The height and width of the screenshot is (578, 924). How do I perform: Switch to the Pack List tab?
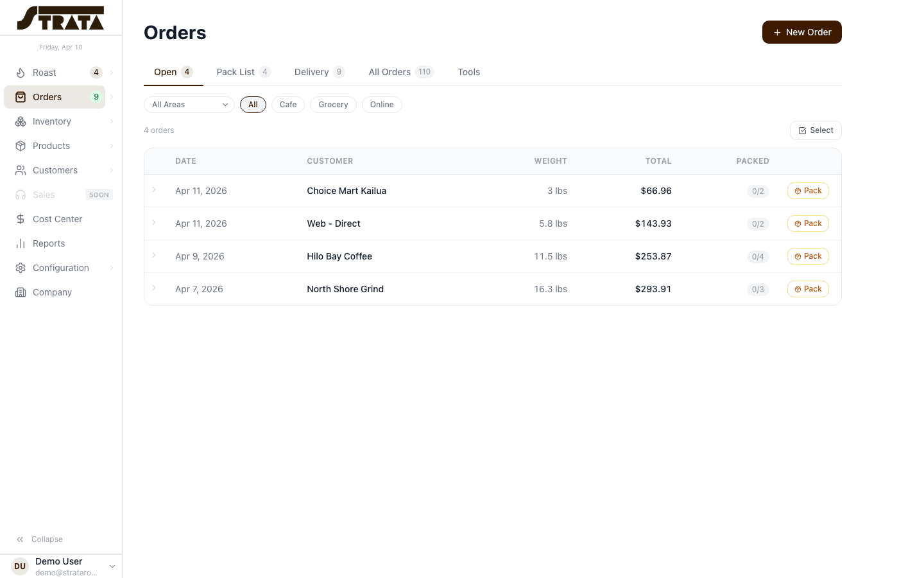[x=235, y=72]
